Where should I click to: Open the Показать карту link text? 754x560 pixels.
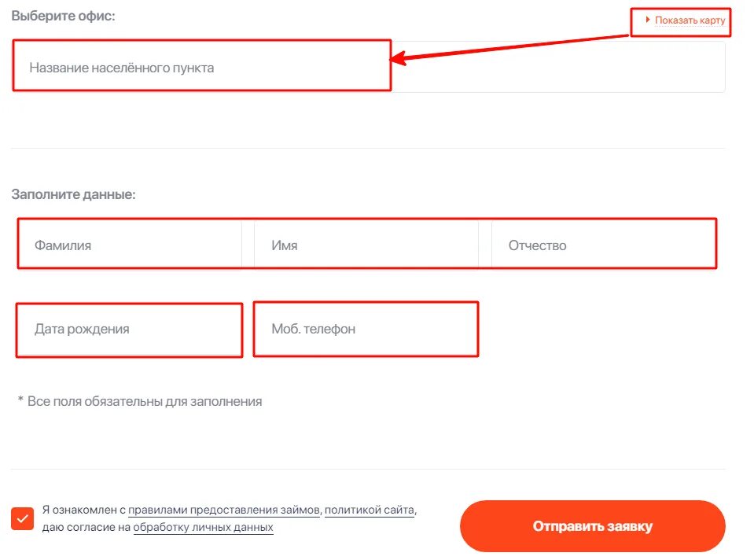click(690, 20)
